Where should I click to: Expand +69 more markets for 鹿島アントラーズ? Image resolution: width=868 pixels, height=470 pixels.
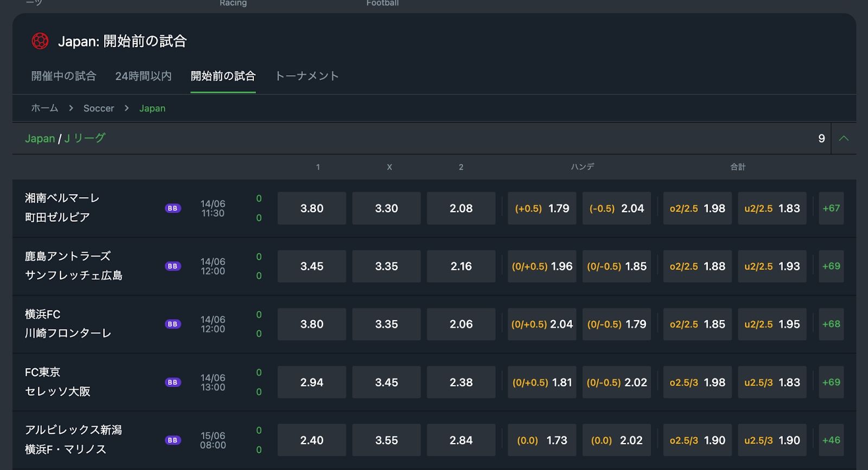tap(831, 266)
